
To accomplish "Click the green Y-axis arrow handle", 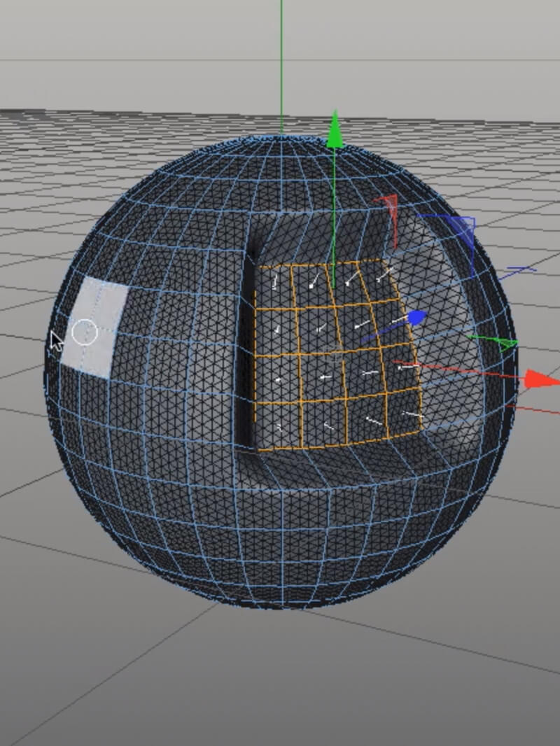I will pyautogui.click(x=335, y=129).
